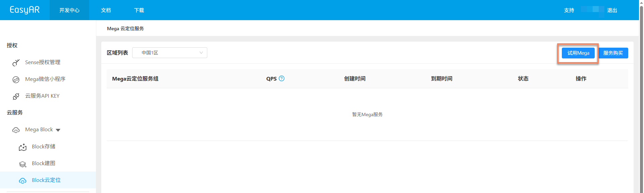Viewport: 644px width, 193px height.
Task: Click the 服务购买 button
Action: (x=613, y=53)
